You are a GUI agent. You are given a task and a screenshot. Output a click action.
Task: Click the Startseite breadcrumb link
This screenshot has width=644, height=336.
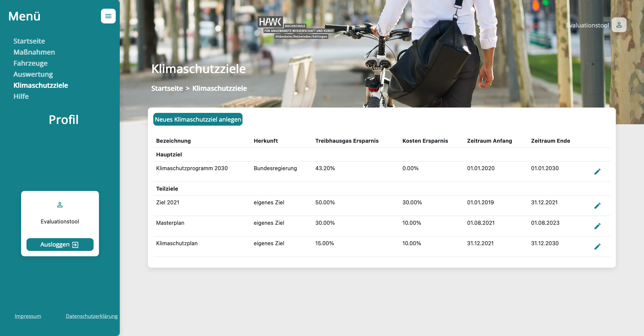[x=167, y=88]
